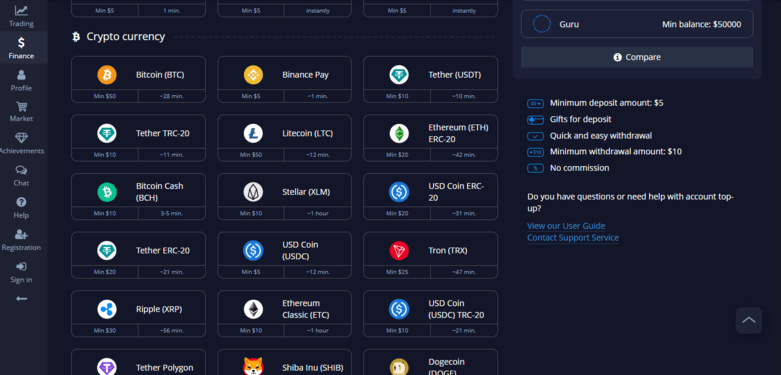This screenshot has width=781, height=375.
Task: Open the Market cart icon
Action: click(21, 107)
